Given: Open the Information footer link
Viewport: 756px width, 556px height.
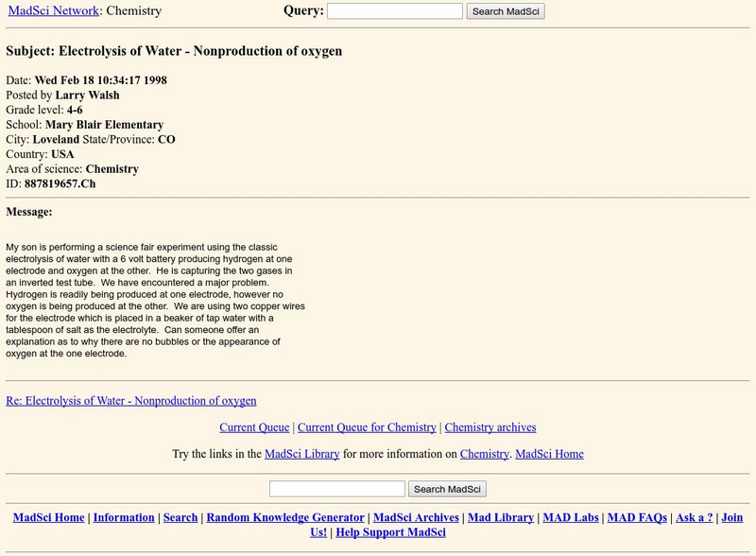Looking at the screenshot, I should pos(124,517).
